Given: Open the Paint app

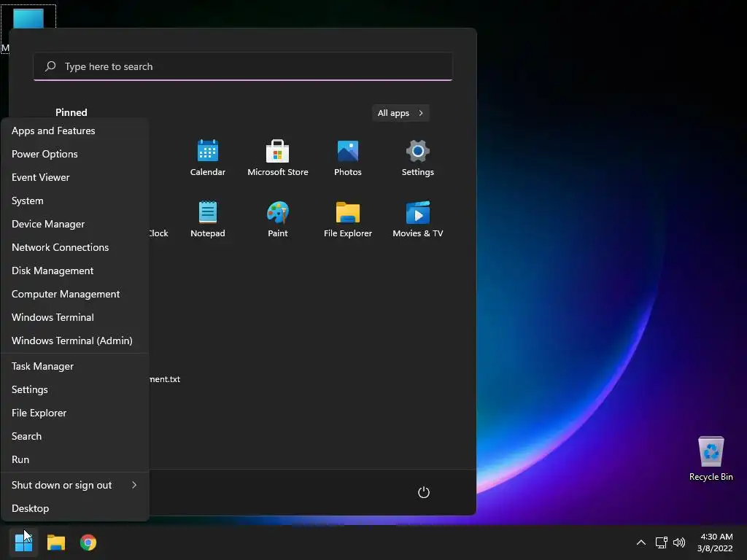Looking at the screenshot, I should [x=278, y=212].
